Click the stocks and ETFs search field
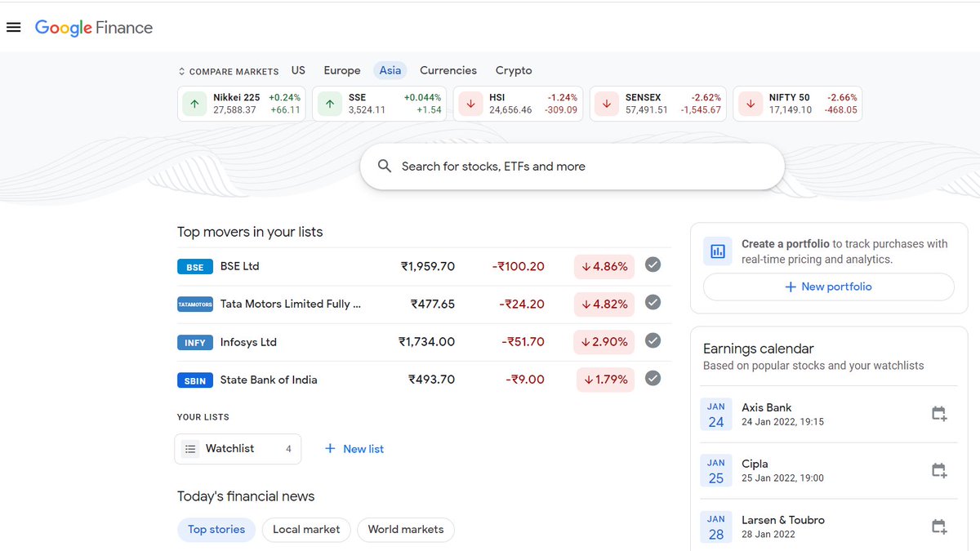This screenshot has height=551, width=980. coord(572,167)
